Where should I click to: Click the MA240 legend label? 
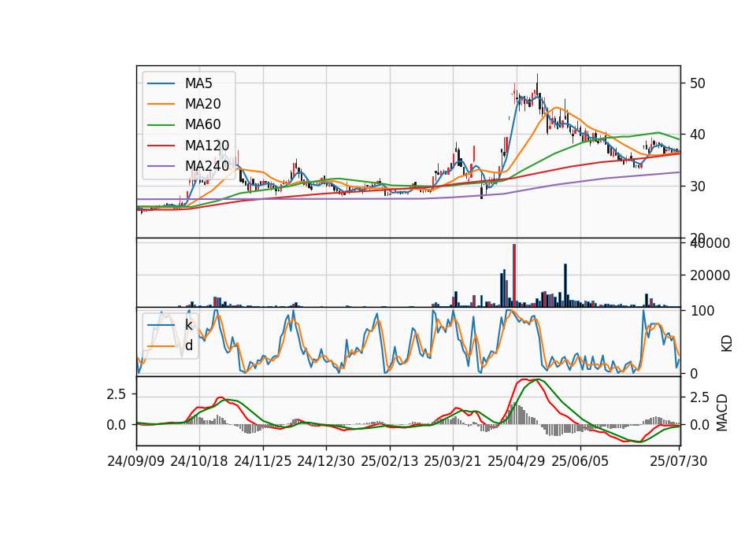(x=207, y=166)
